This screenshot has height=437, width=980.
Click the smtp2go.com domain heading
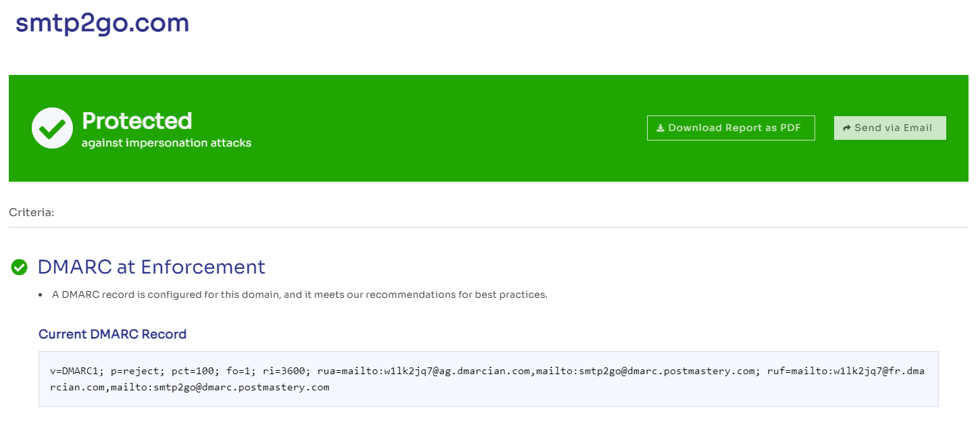coord(103,22)
